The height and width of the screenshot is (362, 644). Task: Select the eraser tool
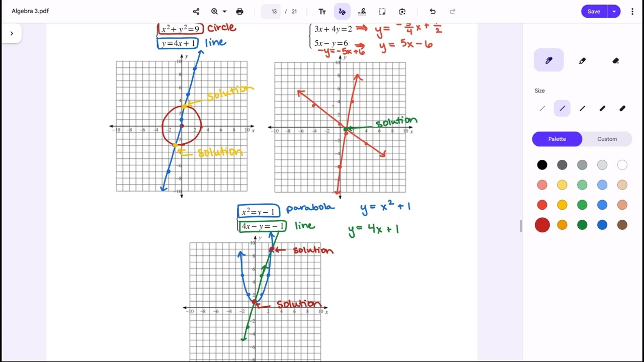pos(615,60)
